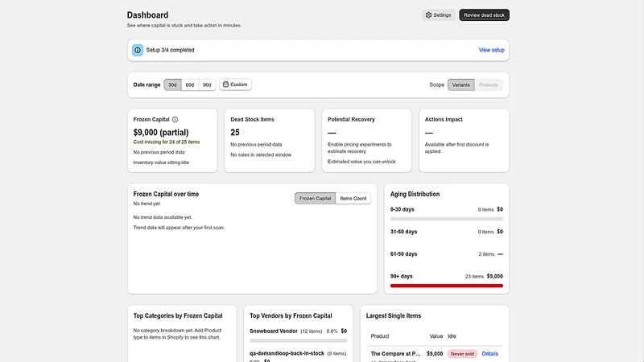Click the Actions Impact card title

click(x=444, y=119)
